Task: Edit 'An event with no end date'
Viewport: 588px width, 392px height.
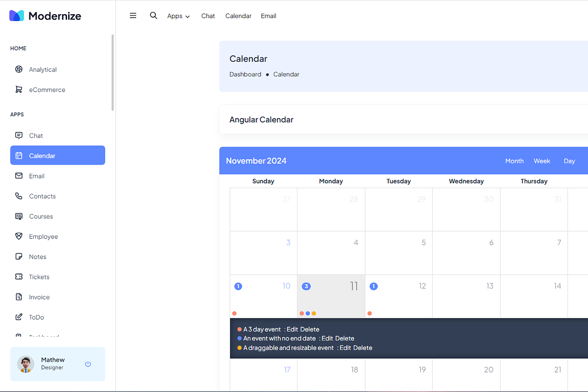Action: point(327,338)
